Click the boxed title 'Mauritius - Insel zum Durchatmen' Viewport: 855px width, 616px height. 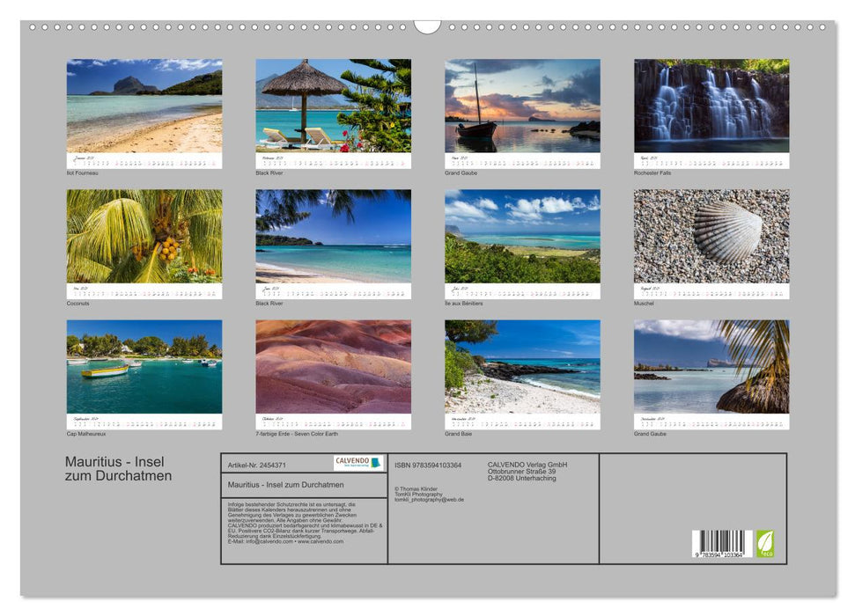(285, 485)
